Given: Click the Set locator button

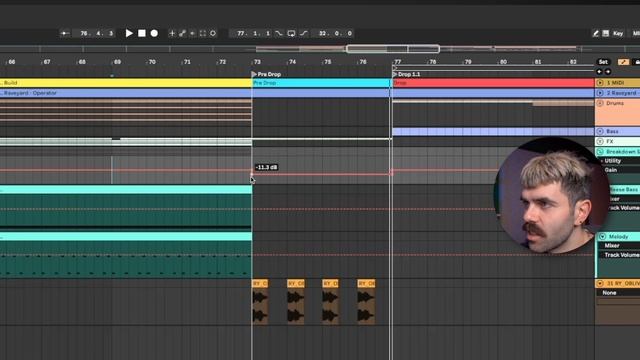Looking at the screenshot, I should (x=603, y=62).
